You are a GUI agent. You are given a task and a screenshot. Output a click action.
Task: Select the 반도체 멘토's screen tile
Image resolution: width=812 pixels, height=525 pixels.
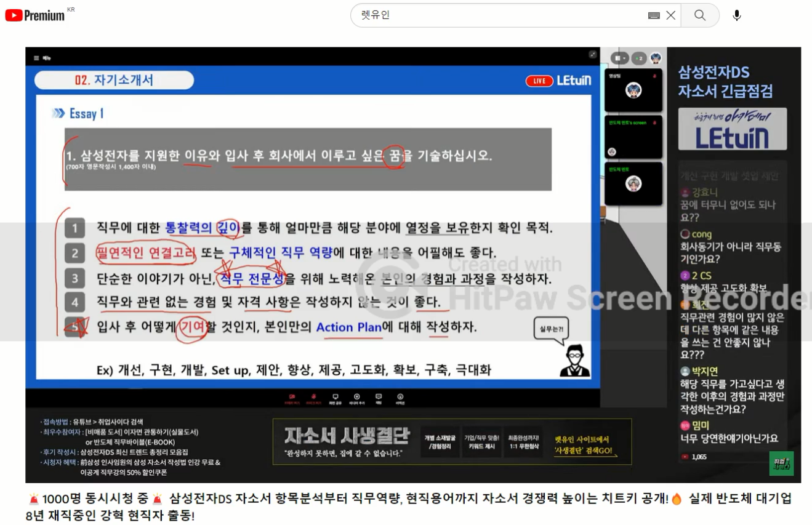[x=633, y=137]
